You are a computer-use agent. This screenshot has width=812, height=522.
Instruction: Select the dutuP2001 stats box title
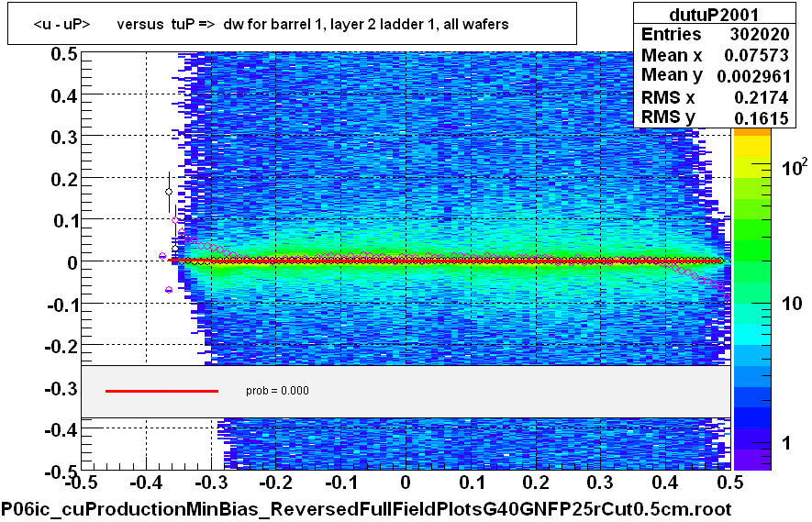[x=714, y=14]
